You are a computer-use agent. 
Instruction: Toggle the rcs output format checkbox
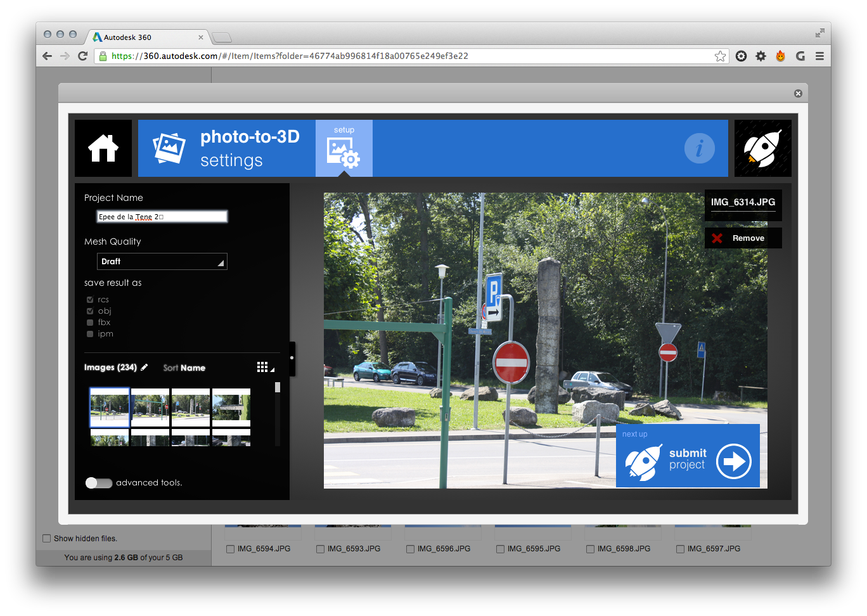point(90,300)
